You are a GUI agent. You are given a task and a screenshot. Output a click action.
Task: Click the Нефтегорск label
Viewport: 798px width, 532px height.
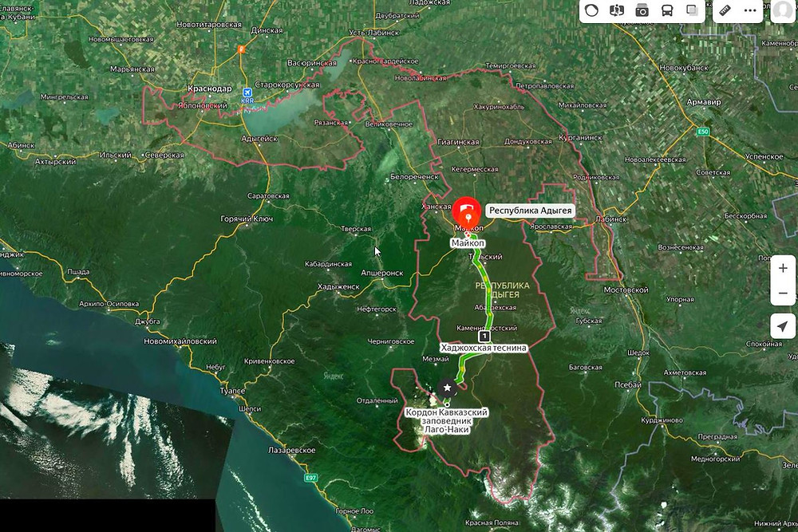click(377, 309)
